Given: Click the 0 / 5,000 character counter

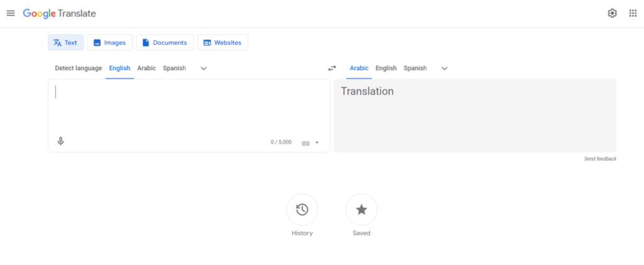Looking at the screenshot, I should 281,143.
